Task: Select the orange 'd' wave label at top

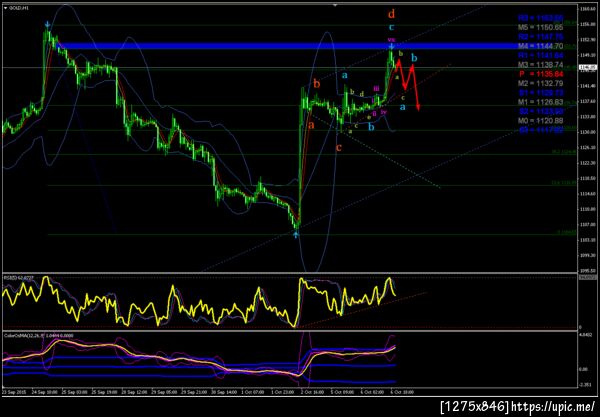Action: [x=391, y=15]
